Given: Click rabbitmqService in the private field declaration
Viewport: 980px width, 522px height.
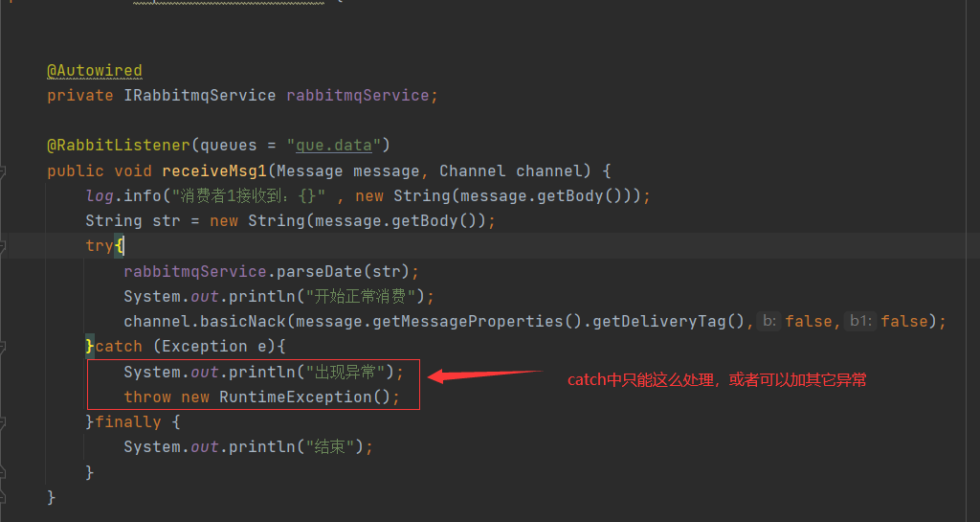Looking at the screenshot, I should [x=358, y=96].
